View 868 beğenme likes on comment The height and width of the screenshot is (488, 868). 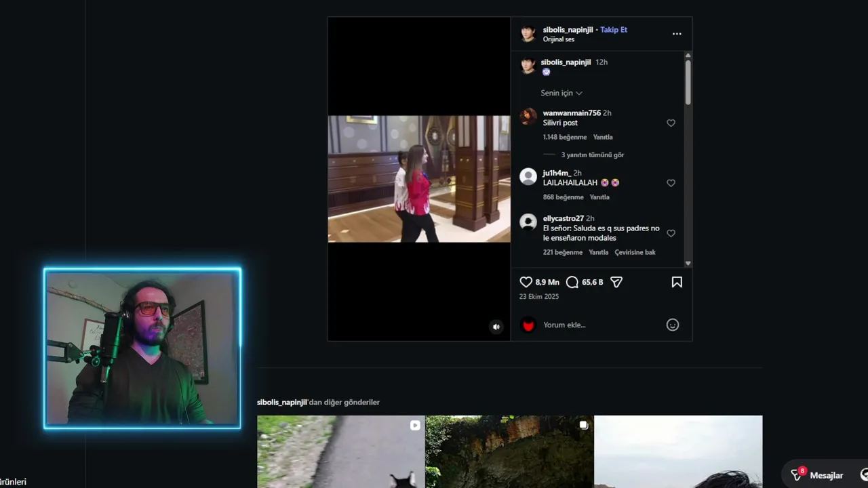click(x=564, y=197)
